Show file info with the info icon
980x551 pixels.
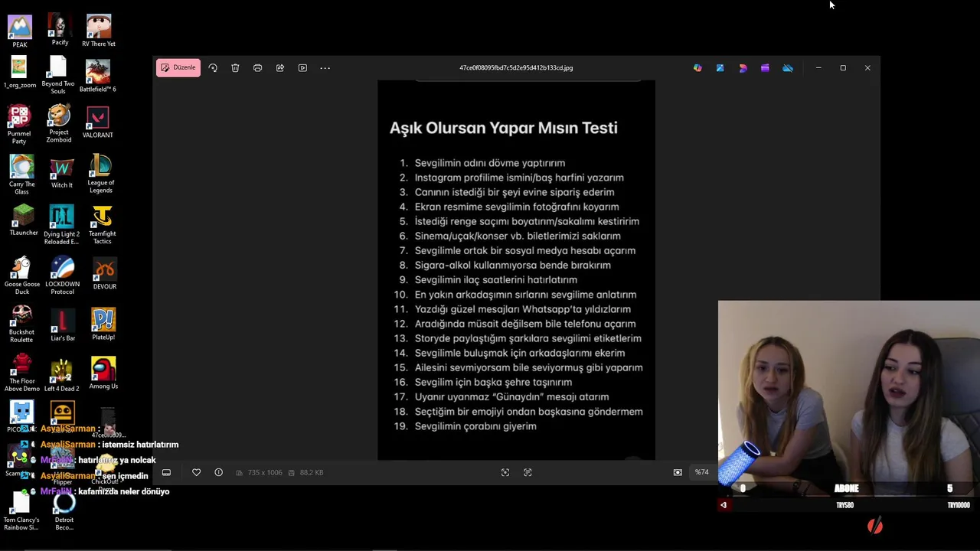pos(218,472)
